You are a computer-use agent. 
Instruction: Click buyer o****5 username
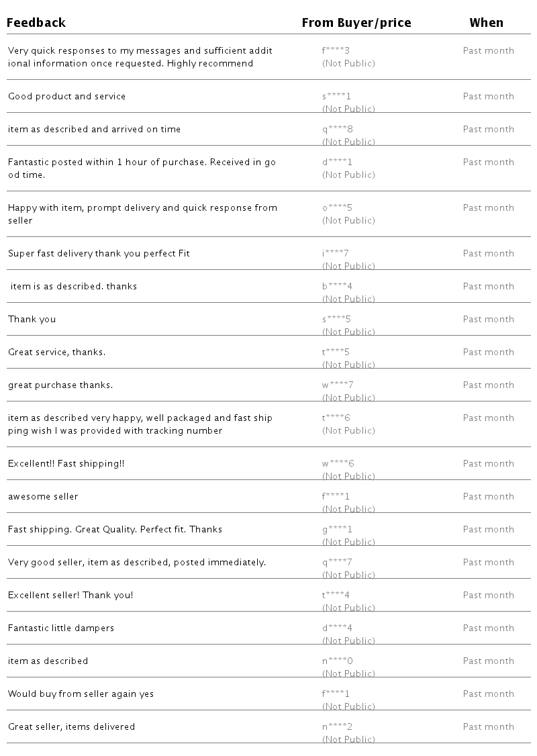point(337,207)
